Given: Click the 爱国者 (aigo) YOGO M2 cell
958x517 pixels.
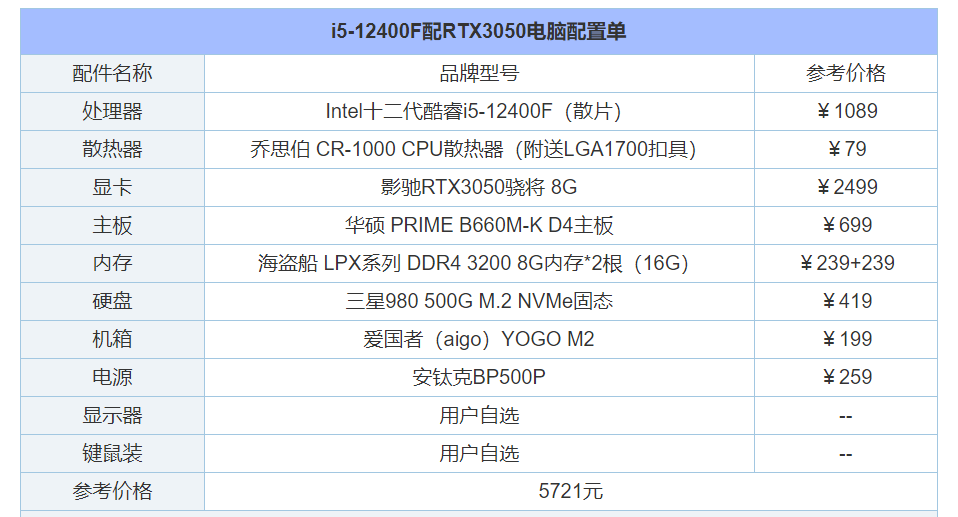Looking at the screenshot, I should point(479,339).
